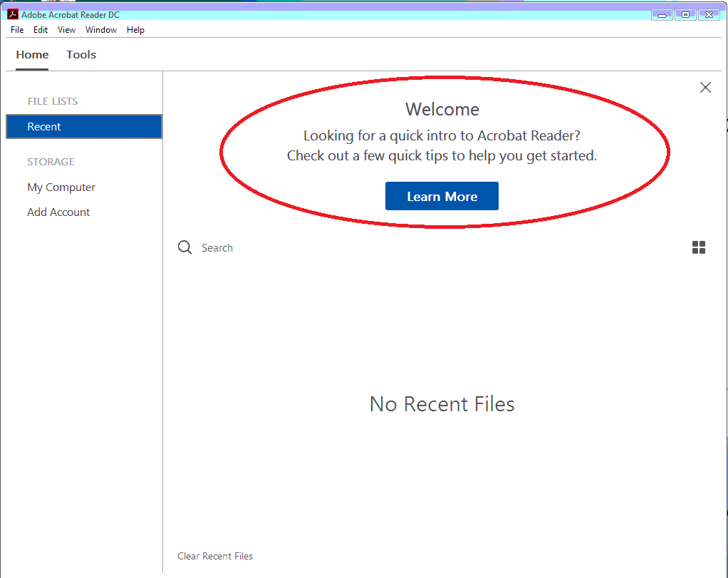Image resolution: width=728 pixels, height=578 pixels.
Task: Open the Help menu
Action: 135,29
